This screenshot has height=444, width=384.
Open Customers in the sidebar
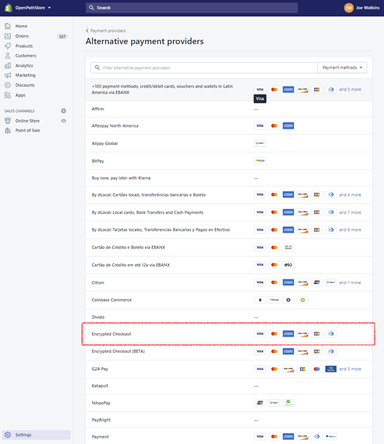tap(26, 56)
